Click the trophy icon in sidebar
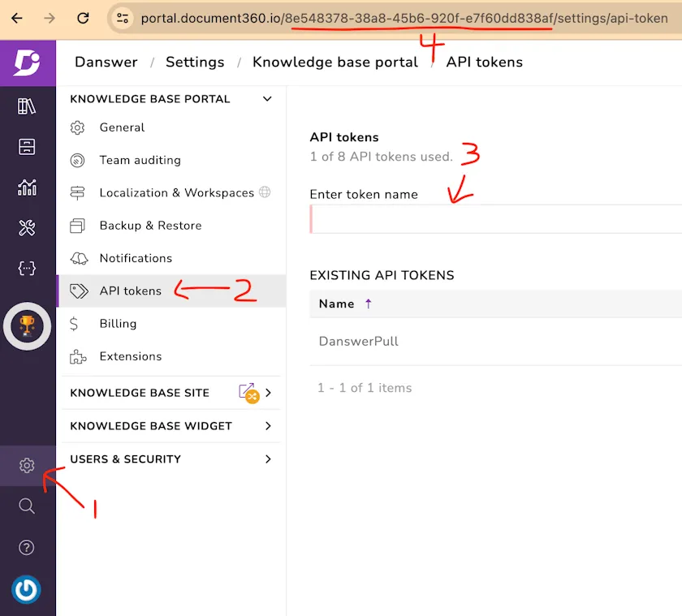The height and width of the screenshot is (616, 682). pos(27,326)
